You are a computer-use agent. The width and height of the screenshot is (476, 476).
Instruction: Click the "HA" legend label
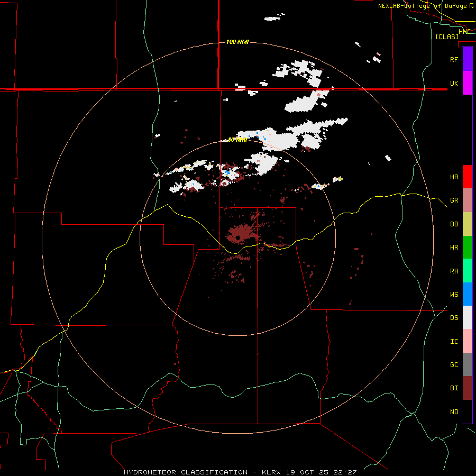click(x=454, y=177)
